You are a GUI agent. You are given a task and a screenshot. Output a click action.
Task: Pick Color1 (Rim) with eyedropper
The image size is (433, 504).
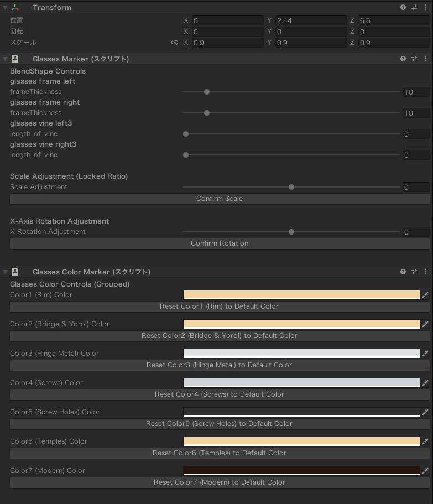pos(425,295)
